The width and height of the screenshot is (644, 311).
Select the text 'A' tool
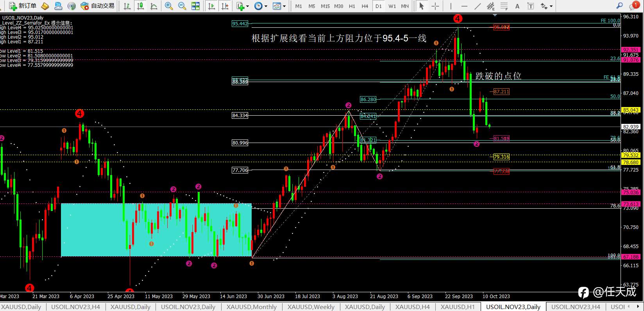(517, 6)
